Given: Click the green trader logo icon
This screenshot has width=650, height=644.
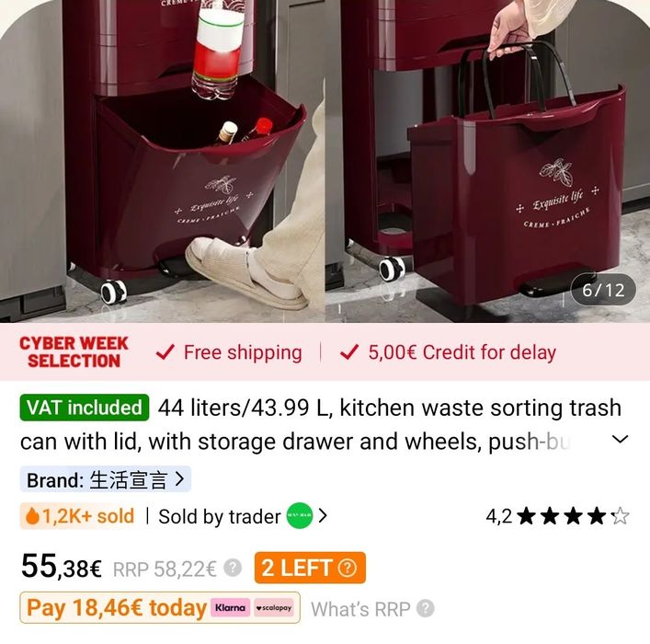Looking at the screenshot, I should coord(300,516).
